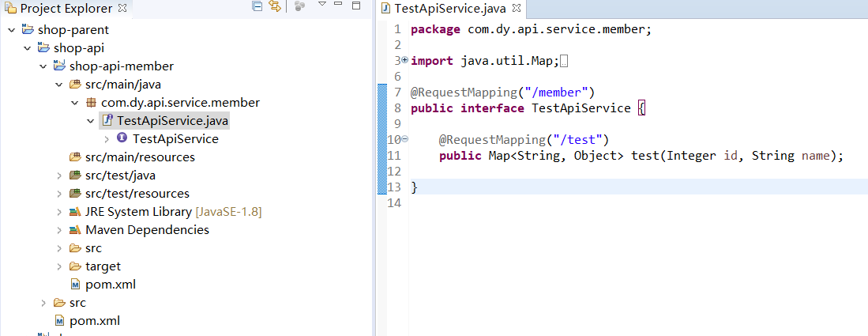868x336 pixels.
Task: Collapse the shop-api-member module node
Action: click(x=43, y=66)
